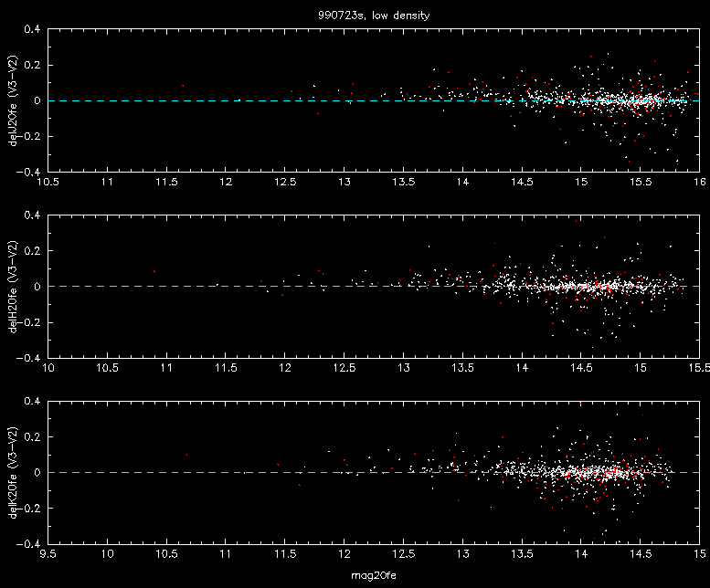Click the 15.5 tick label of middle panel
Image resolution: width=710 pixels, height=588 pixels.
tap(700, 368)
